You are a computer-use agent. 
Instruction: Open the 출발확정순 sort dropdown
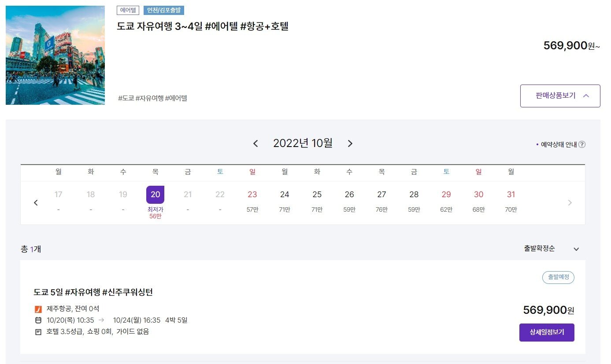(x=551, y=249)
